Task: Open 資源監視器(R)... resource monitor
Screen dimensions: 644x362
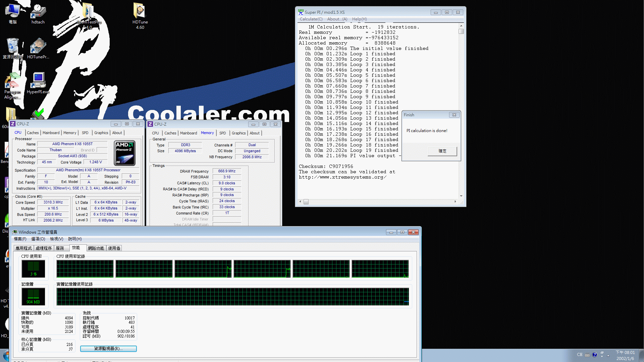Action: tap(108, 349)
